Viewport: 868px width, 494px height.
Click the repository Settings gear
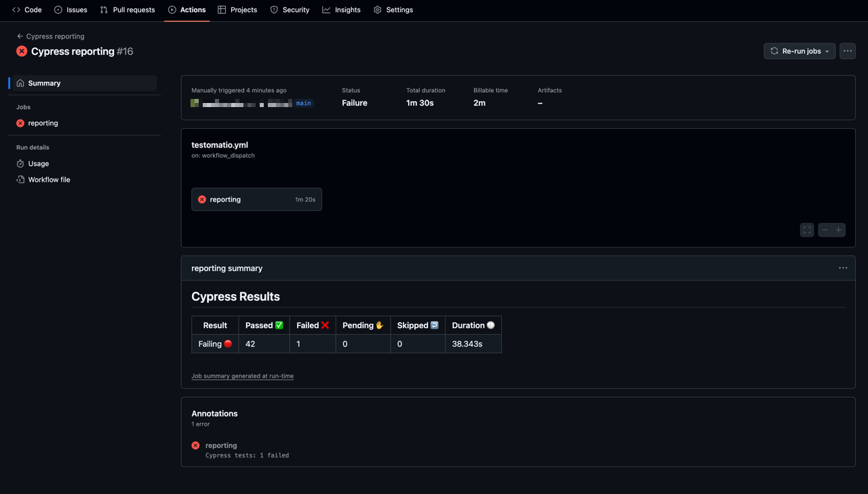376,9
